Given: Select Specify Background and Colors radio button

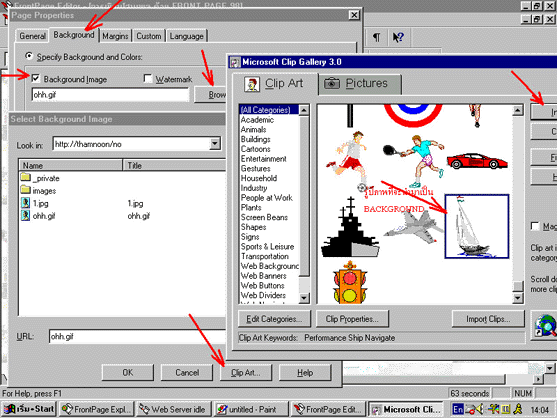Looking at the screenshot, I should click(29, 56).
